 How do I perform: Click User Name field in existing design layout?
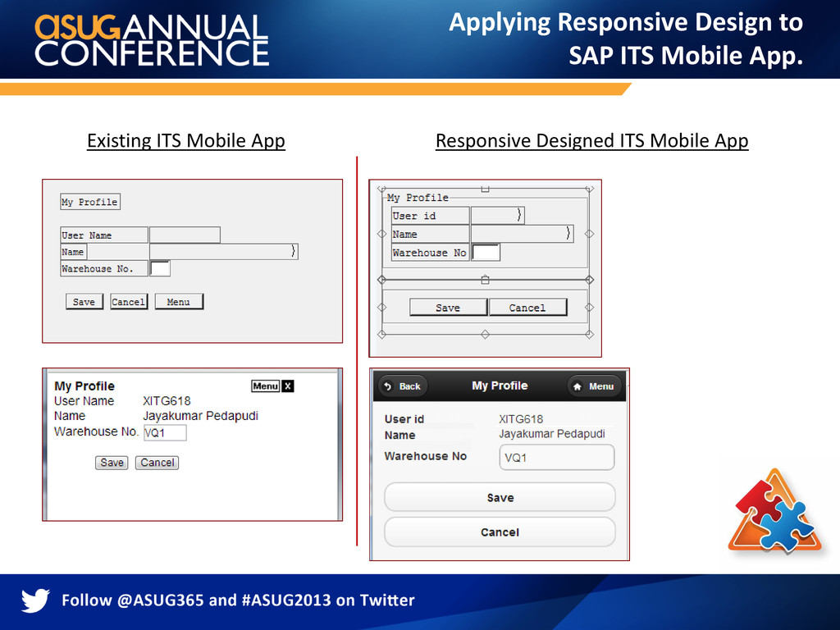pyautogui.click(x=185, y=235)
